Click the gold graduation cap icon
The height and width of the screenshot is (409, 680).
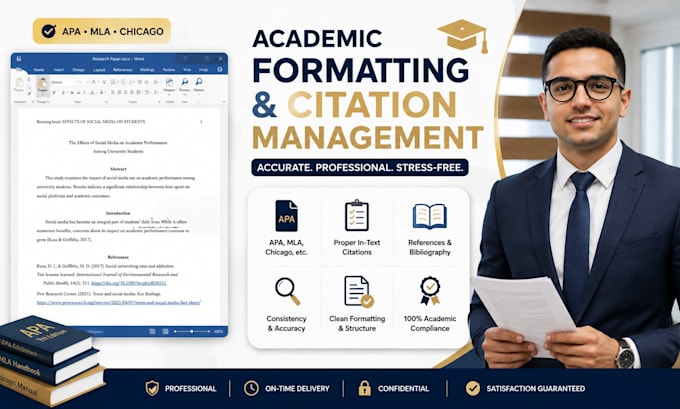pos(464,36)
